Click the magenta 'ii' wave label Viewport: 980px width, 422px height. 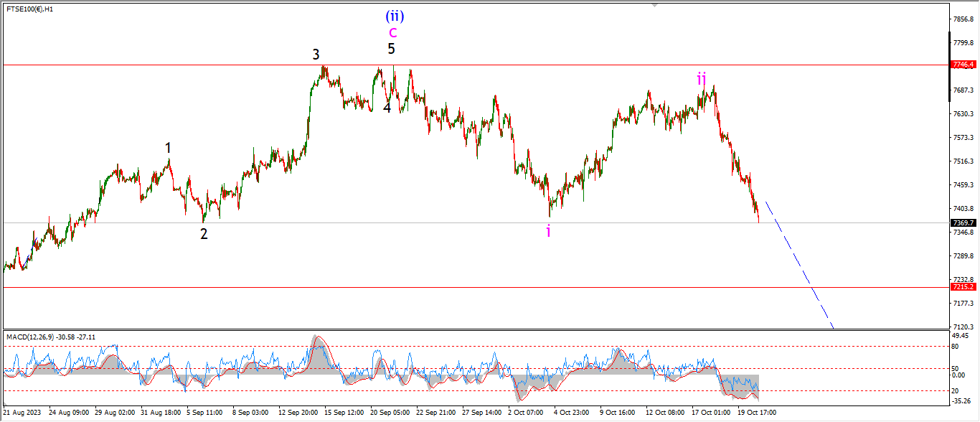702,79
